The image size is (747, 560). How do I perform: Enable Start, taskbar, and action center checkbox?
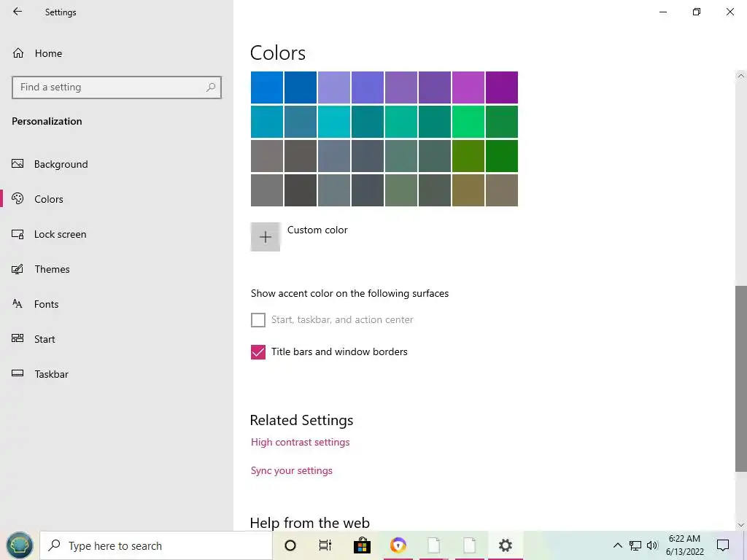tap(258, 320)
